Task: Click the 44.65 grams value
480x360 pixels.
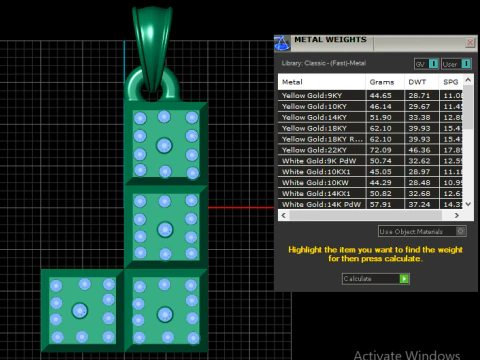Action: pos(380,95)
